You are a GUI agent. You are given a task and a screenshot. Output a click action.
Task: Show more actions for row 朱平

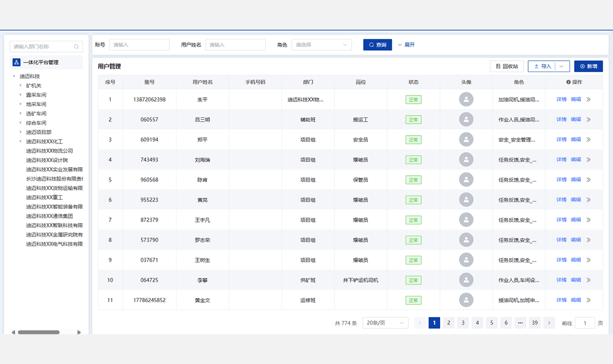pos(588,100)
